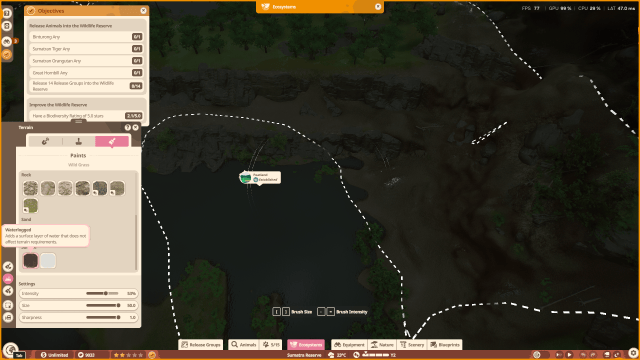Open the top left sidebar icon
The width and height of the screenshot is (640, 360).
coord(7,13)
